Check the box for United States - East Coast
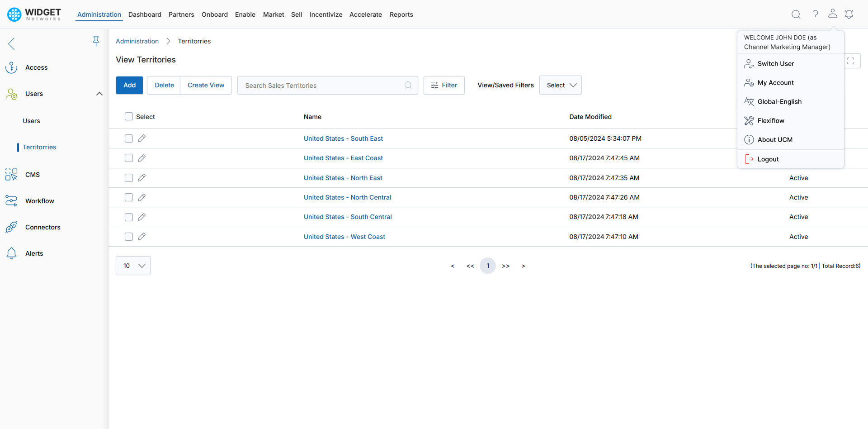The image size is (868, 429). click(128, 158)
